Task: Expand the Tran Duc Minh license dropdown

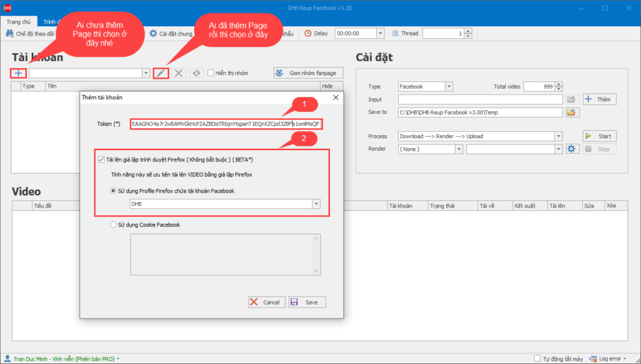Action: (118, 359)
